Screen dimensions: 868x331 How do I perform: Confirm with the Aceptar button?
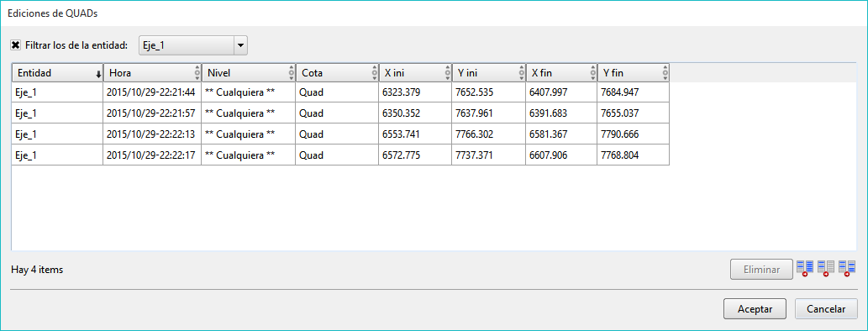tap(755, 309)
